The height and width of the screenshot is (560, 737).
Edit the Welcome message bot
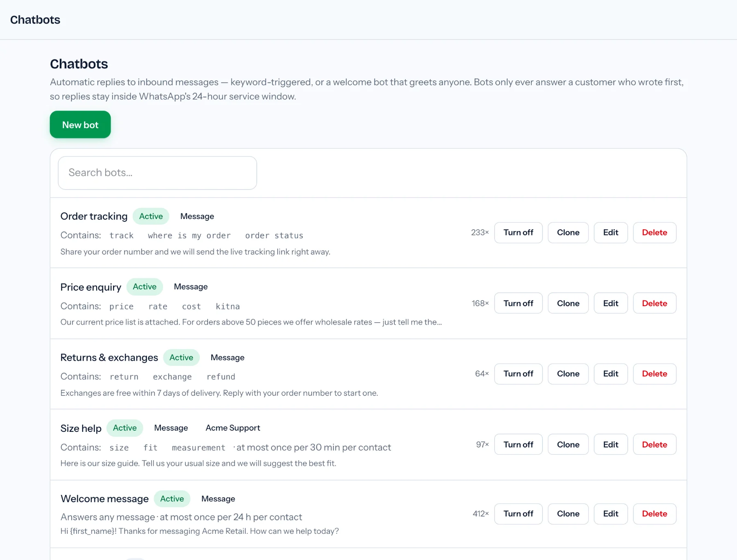611,514
